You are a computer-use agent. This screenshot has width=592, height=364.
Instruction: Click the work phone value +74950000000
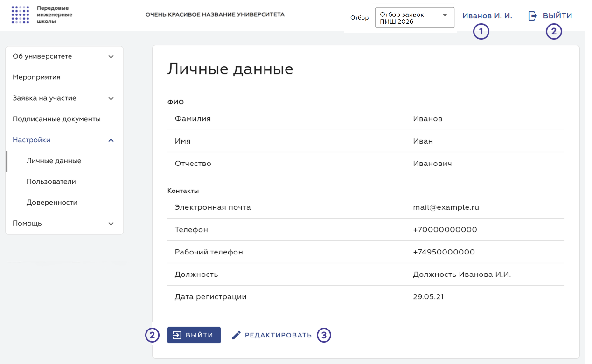tap(444, 252)
